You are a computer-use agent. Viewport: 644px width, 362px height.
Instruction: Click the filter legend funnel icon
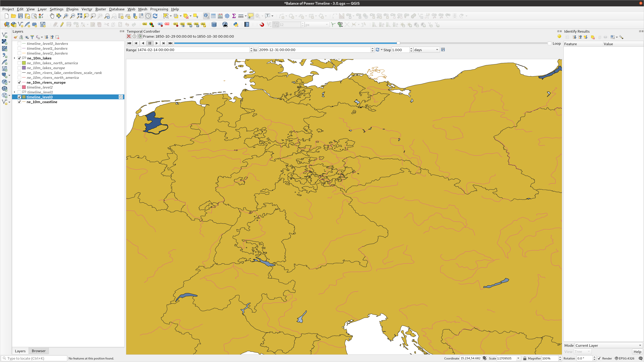32,37
